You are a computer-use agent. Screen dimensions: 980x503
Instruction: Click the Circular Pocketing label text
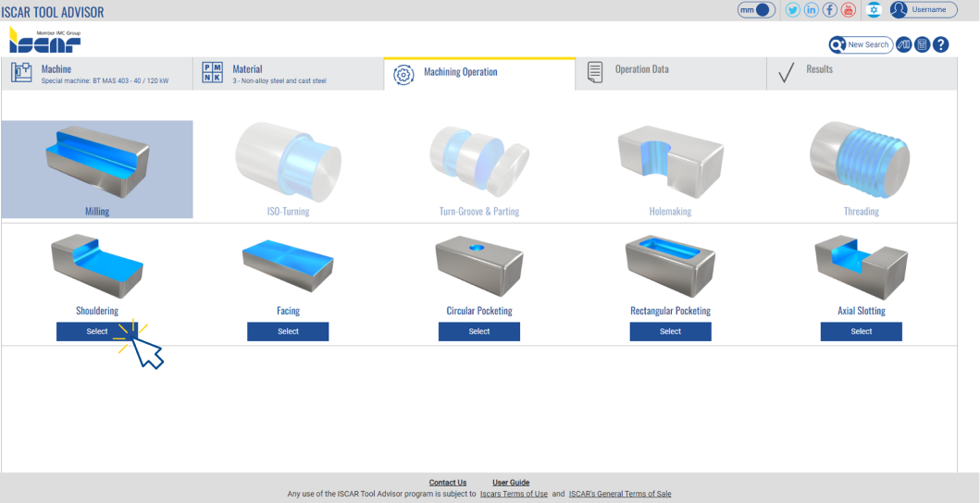click(479, 311)
